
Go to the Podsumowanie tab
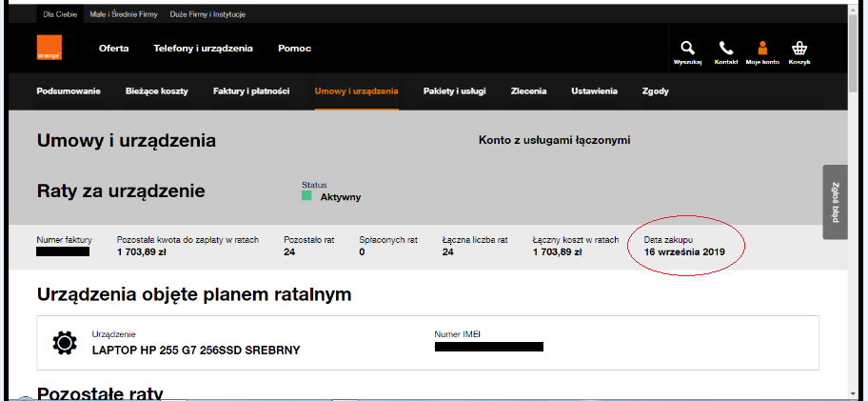tap(68, 91)
